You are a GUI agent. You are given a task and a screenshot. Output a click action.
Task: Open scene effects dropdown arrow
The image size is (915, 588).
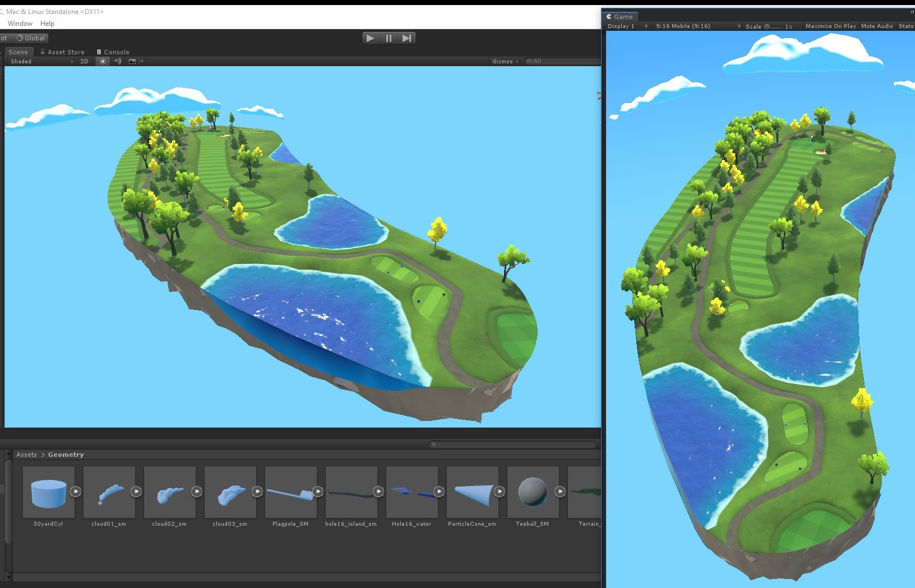pos(142,61)
